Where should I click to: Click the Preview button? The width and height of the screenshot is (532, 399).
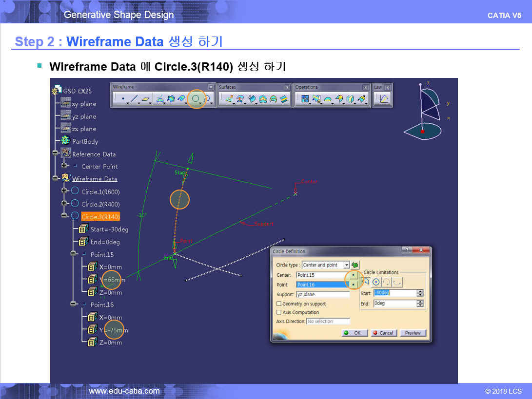(x=413, y=333)
